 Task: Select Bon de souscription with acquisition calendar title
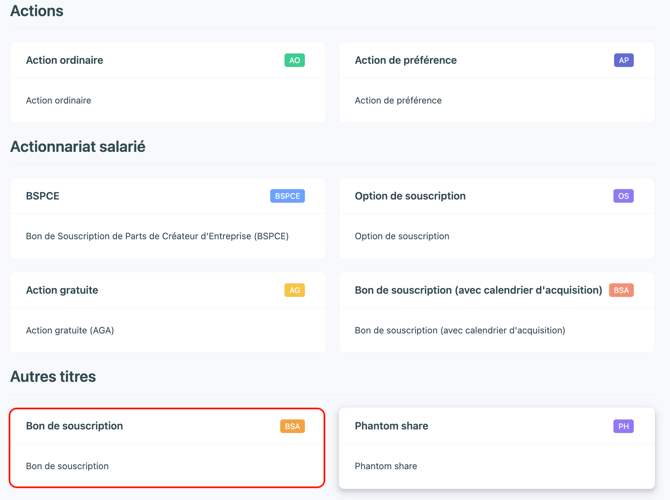[x=478, y=290]
